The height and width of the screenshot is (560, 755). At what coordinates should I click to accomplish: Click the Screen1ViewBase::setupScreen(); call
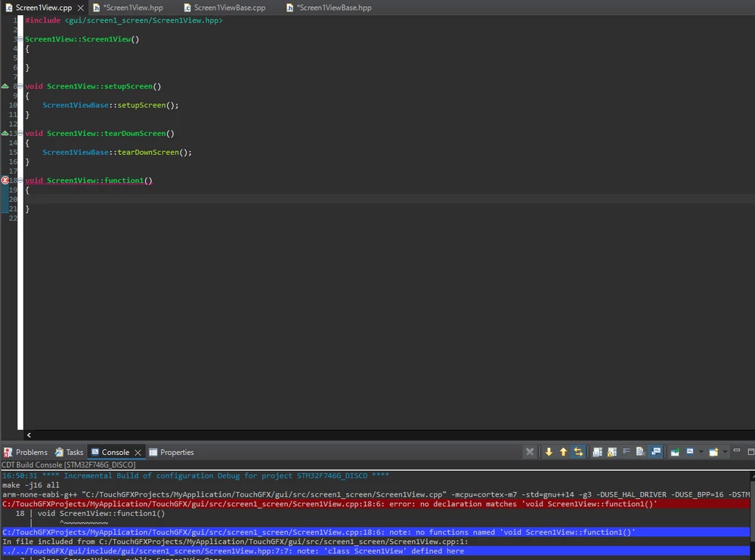coord(110,105)
